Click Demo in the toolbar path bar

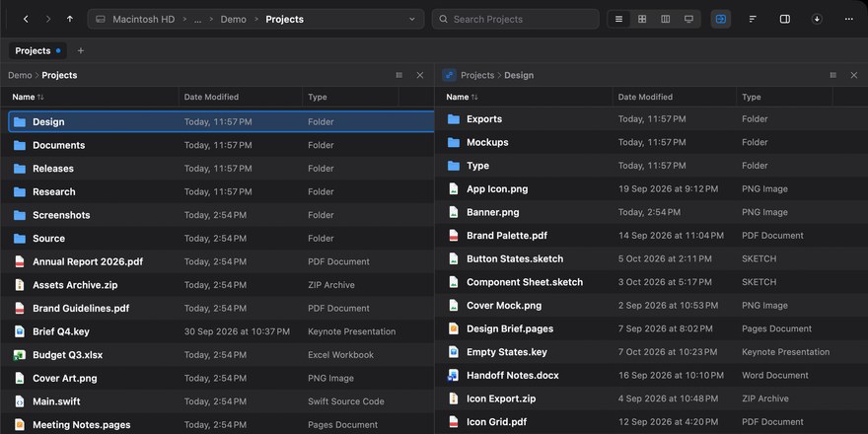(233, 19)
